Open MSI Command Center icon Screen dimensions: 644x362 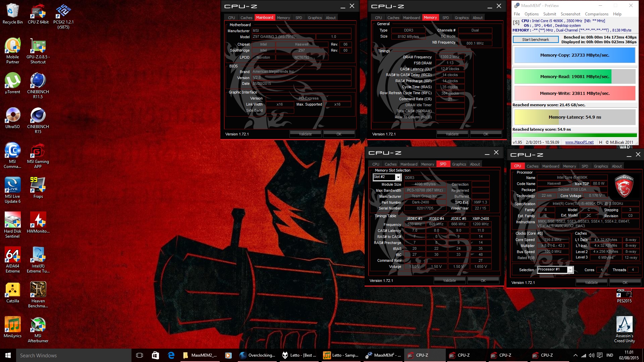13,155
